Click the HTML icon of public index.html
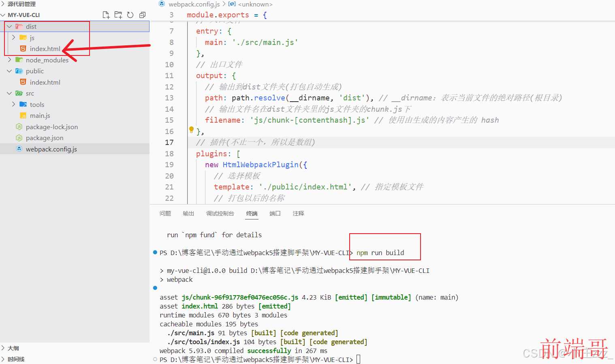The height and width of the screenshot is (364, 615). coord(23,82)
